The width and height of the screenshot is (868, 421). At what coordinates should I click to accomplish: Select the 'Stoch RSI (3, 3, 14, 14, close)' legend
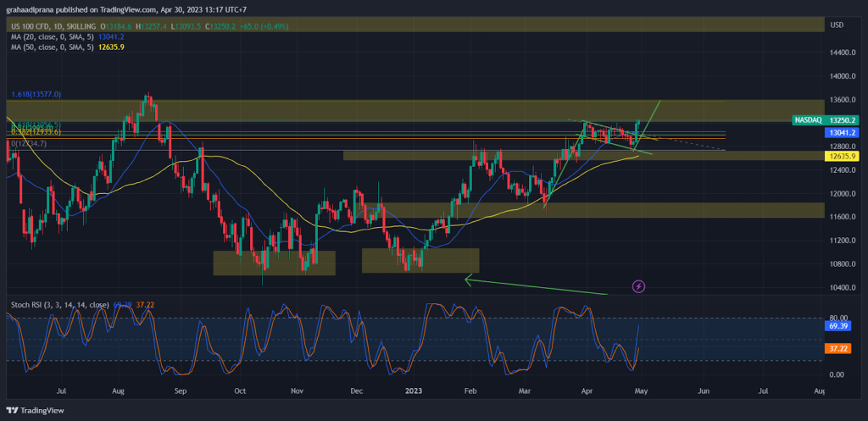[x=60, y=304]
